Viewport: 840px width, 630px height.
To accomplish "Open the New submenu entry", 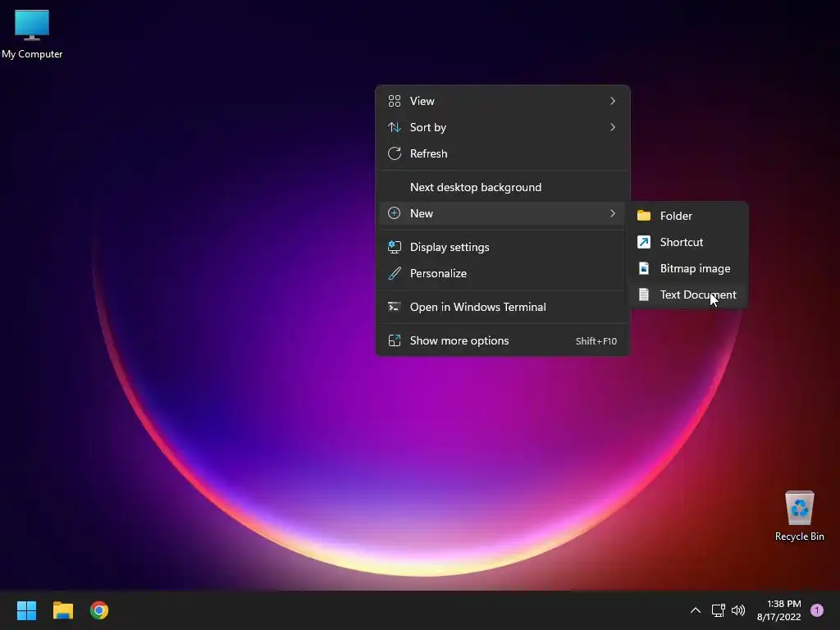I will [x=503, y=213].
